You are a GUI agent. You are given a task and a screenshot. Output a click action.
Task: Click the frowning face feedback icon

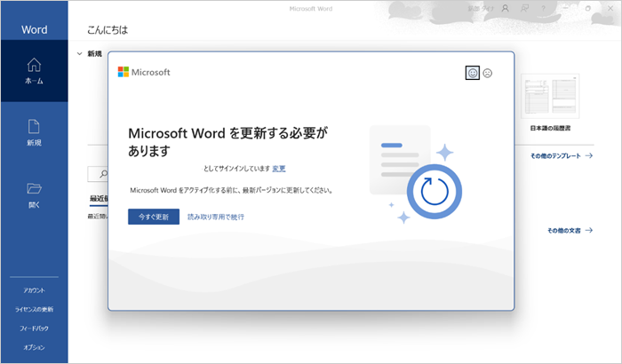[x=488, y=73]
